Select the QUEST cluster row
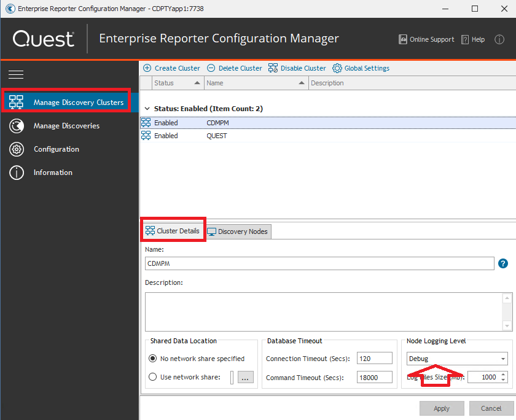This screenshot has height=420, width=516. [328, 136]
